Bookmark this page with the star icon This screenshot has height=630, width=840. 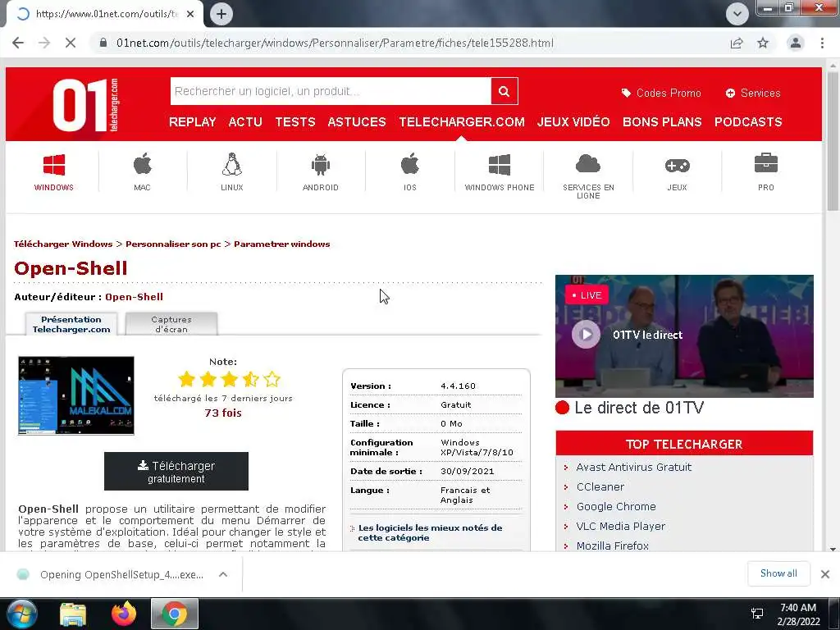tap(763, 43)
